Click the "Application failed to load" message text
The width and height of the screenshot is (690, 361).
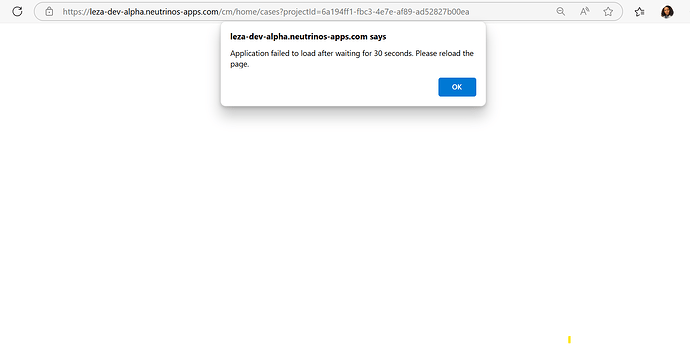pyautogui.click(x=273, y=53)
